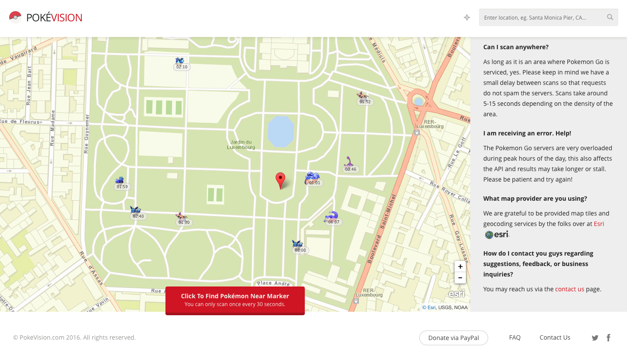
Task: Zoom out the map with minus button
Action: tap(460, 278)
